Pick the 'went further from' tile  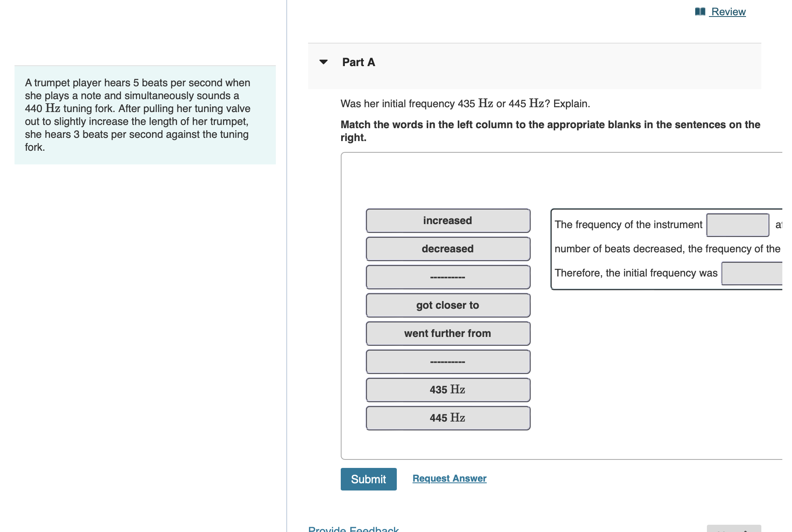click(448, 333)
